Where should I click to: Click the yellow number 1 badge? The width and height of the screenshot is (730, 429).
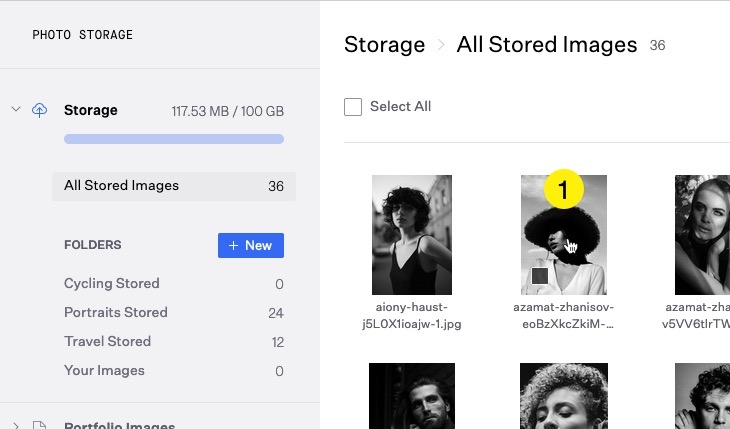coord(563,189)
